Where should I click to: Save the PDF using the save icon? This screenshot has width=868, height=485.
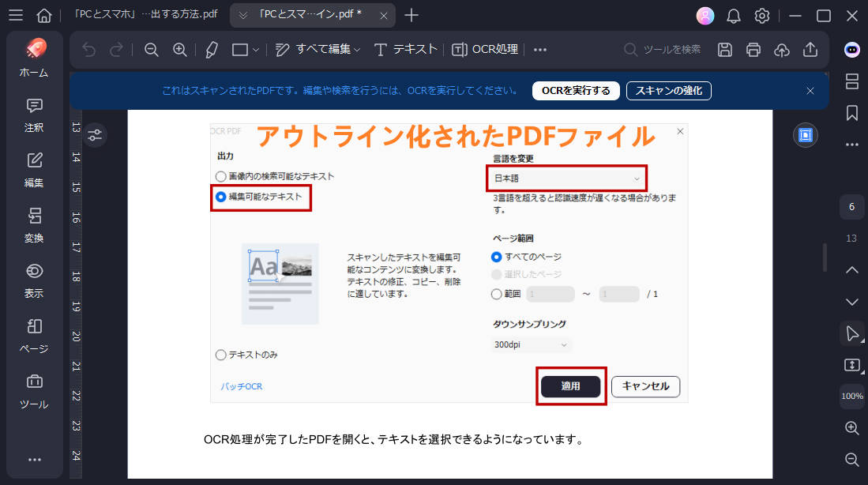[724, 49]
